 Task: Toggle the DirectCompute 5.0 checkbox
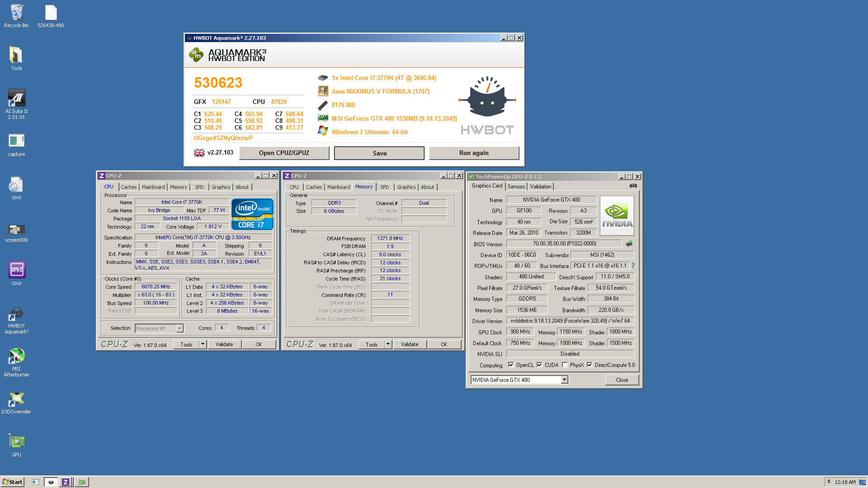tap(590, 365)
